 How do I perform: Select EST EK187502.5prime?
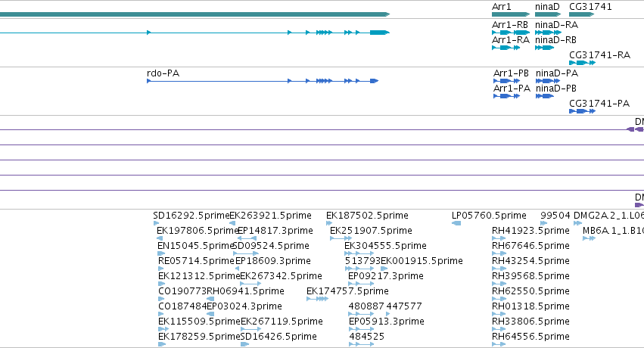[367, 216]
